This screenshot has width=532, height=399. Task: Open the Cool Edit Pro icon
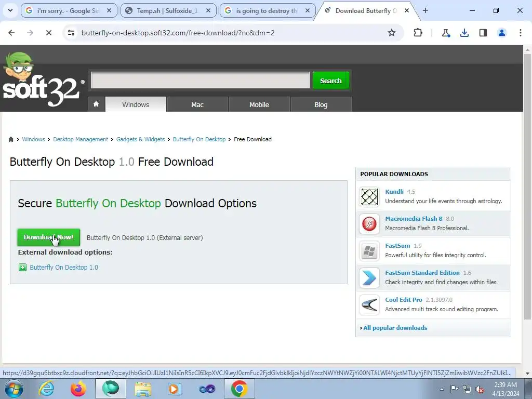pyautogui.click(x=369, y=304)
